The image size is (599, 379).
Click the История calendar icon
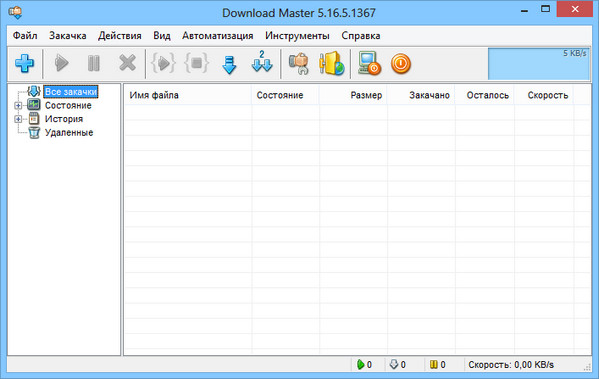(x=34, y=118)
